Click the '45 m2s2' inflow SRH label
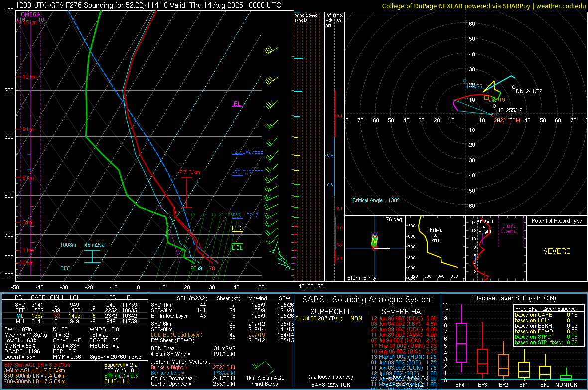This screenshot has height=390, width=588. click(95, 245)
